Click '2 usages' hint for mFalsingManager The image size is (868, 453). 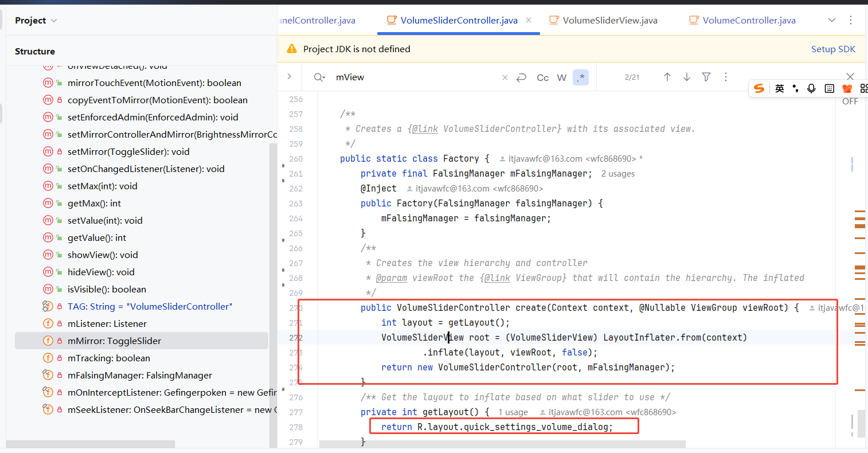click(618, 174)
